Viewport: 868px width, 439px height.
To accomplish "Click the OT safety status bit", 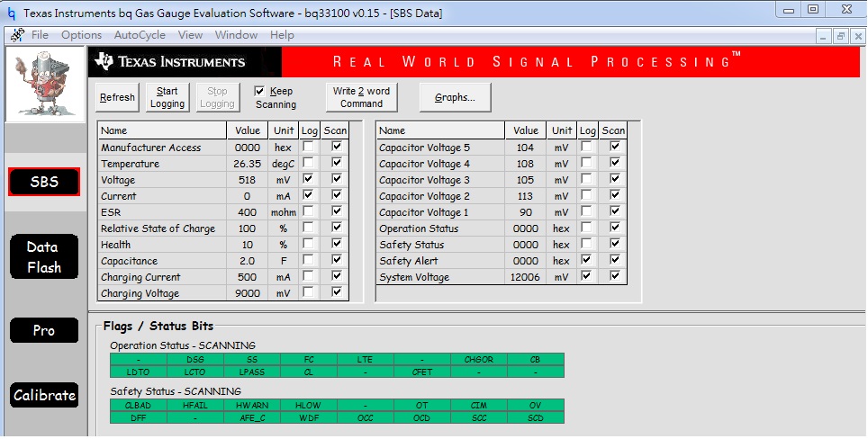I will [x=421, y=406].
